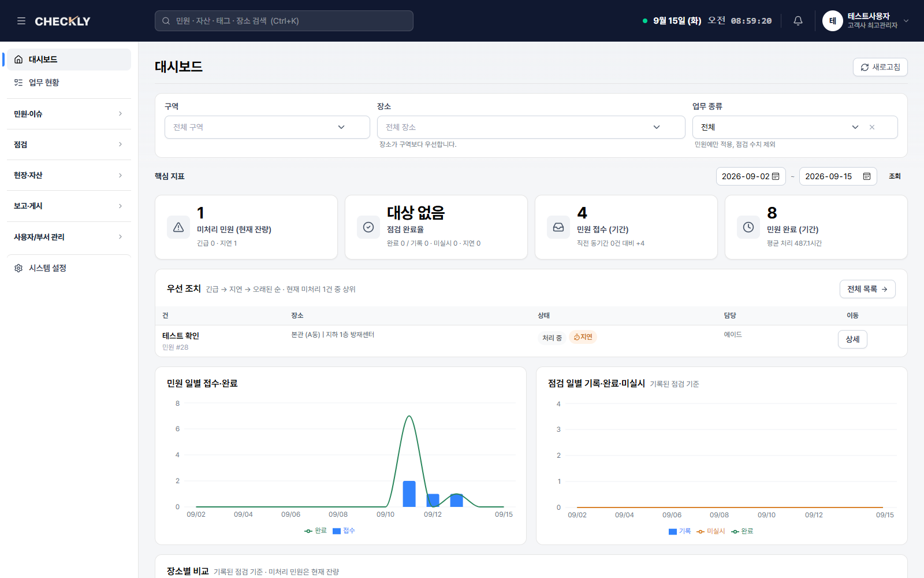The height and width of the screenshot is (578, 924).
Task: Click the 업무 현황 list icon
Action: [18, 83]
